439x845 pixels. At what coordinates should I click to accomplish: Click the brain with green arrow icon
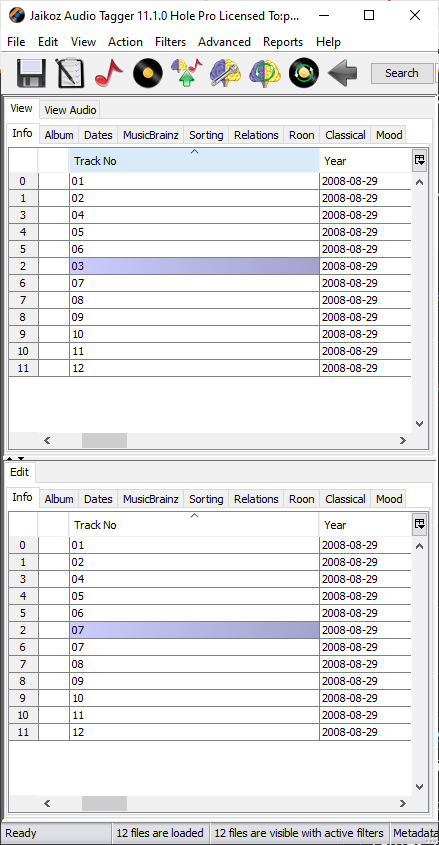186,73
